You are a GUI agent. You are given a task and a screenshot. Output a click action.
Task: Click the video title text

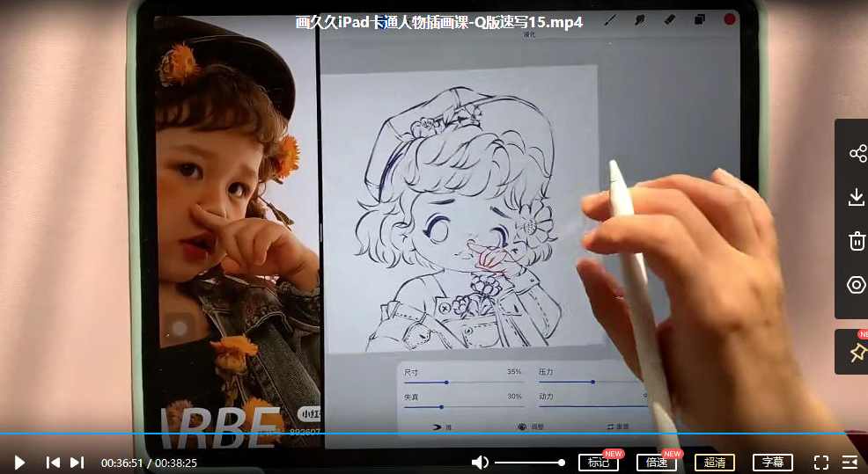coord(439,22)
